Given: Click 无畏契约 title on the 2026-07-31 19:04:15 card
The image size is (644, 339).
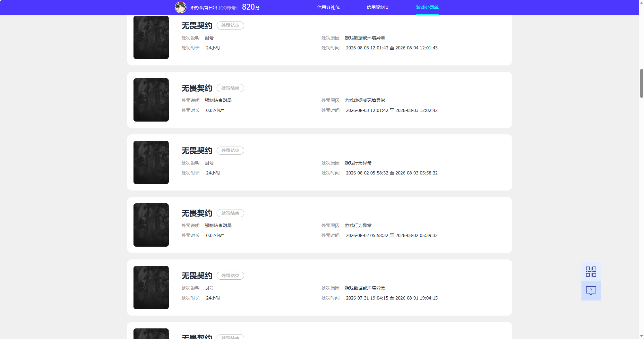Looking at the screenshot, I should point(197,276).
